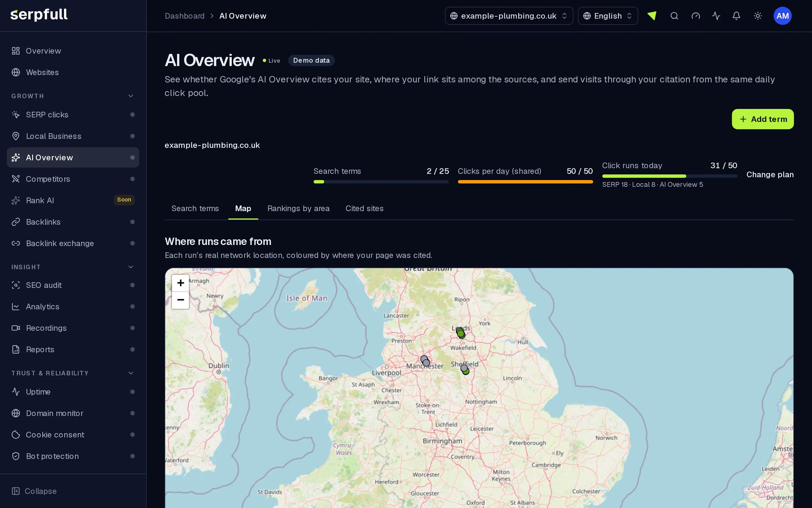This screenshot has width=812, height=508.
Task: Collapse the sidebar
Action: tap(34, 491)
